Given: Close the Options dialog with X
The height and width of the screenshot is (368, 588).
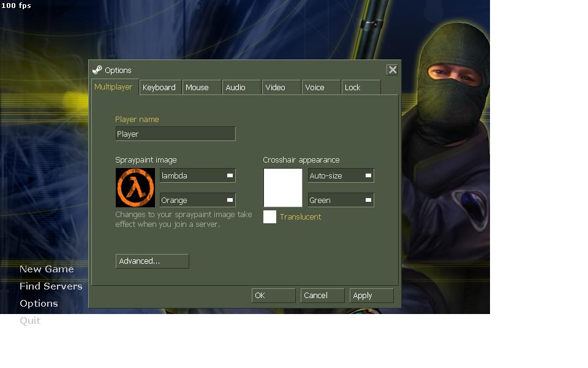Looking at the screenshot, I should click(x=392, y=70).
